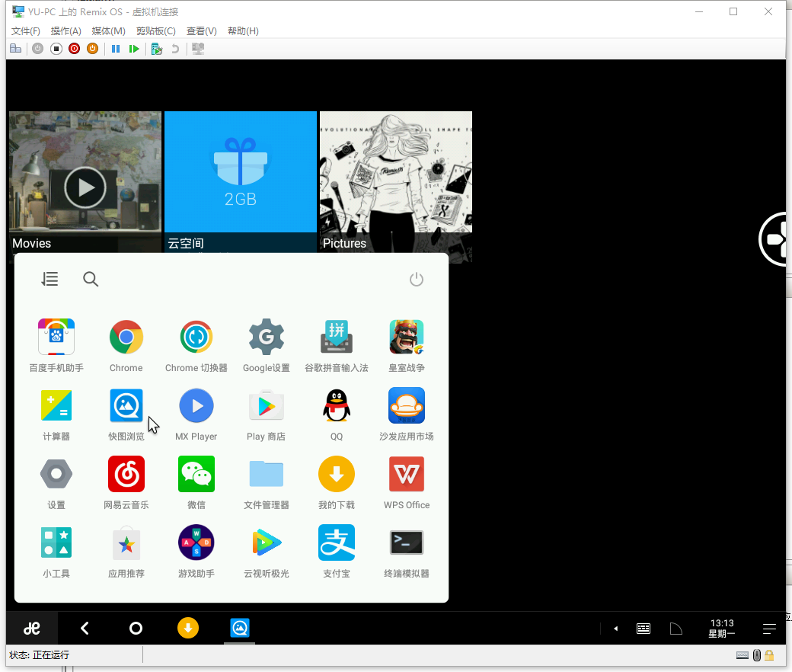Click the power button in launcher
The width and height of the screenshot is (792, 672).
[x=416, y=280]
